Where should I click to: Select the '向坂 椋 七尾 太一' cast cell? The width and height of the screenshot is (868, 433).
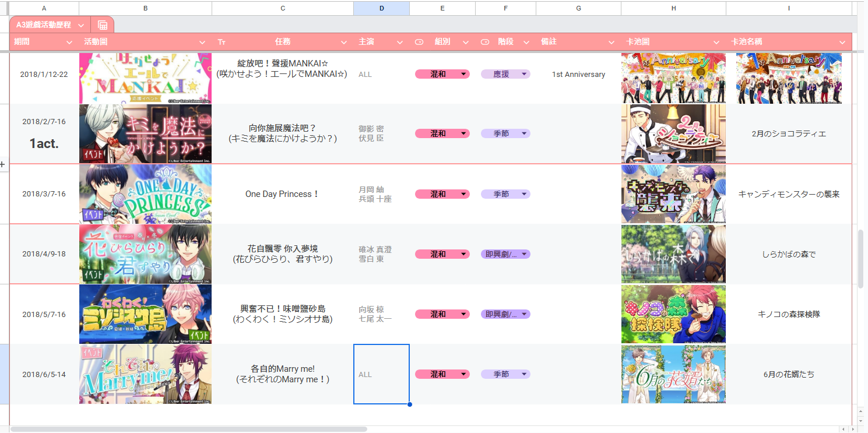[x=381, y=314]
